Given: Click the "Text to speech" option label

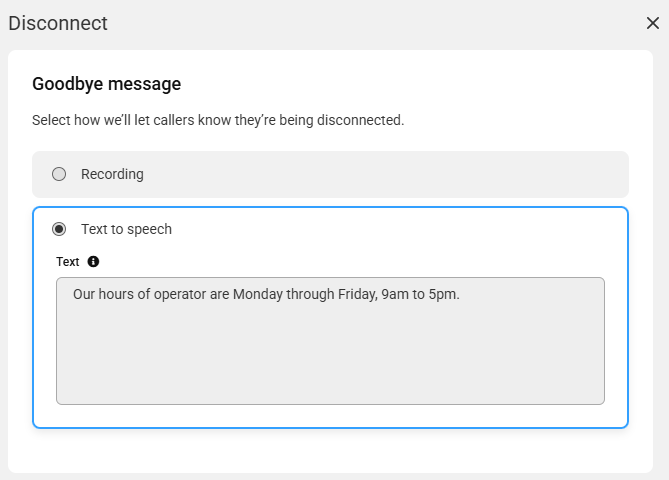Looking at the screenshot, I should point(126,229).
